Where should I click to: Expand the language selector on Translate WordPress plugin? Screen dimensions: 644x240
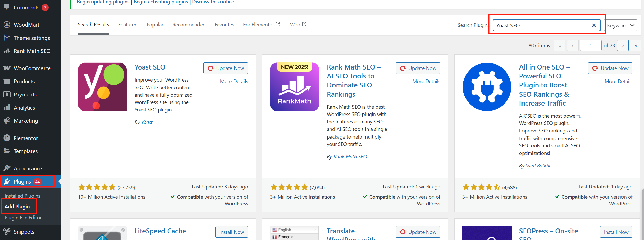click(x=315, y=230)
